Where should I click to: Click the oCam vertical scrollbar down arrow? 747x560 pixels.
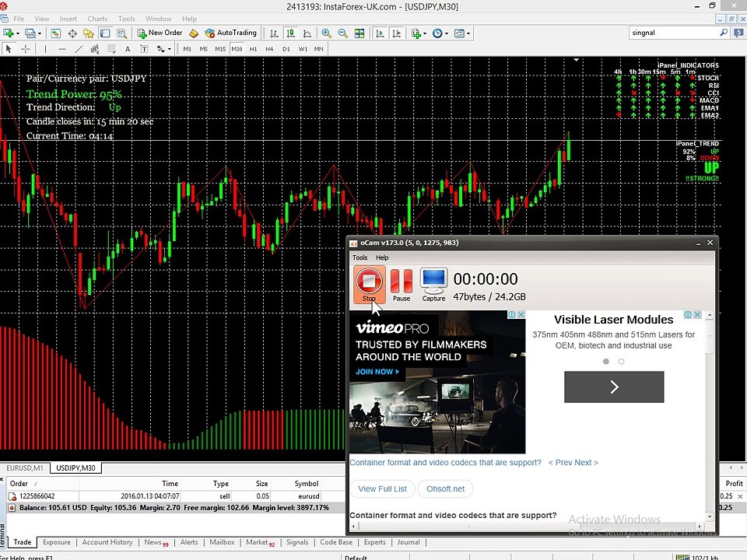click(x=710, y=516)
